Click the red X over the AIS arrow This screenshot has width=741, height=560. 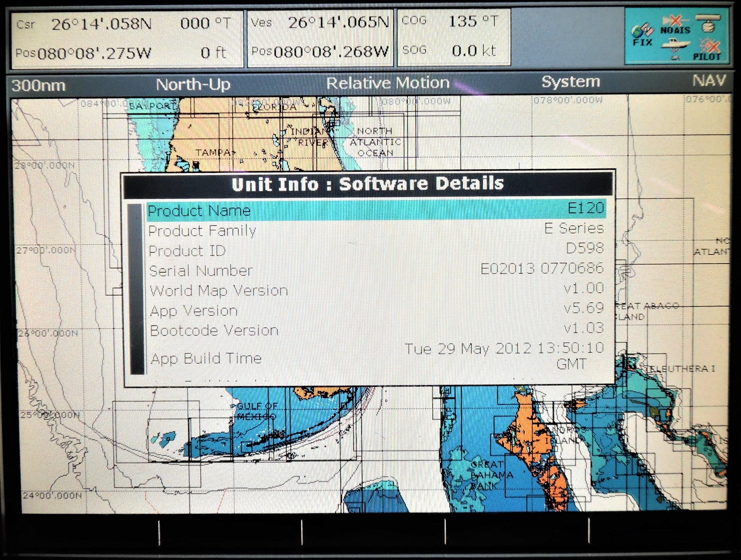coord(675,20)
